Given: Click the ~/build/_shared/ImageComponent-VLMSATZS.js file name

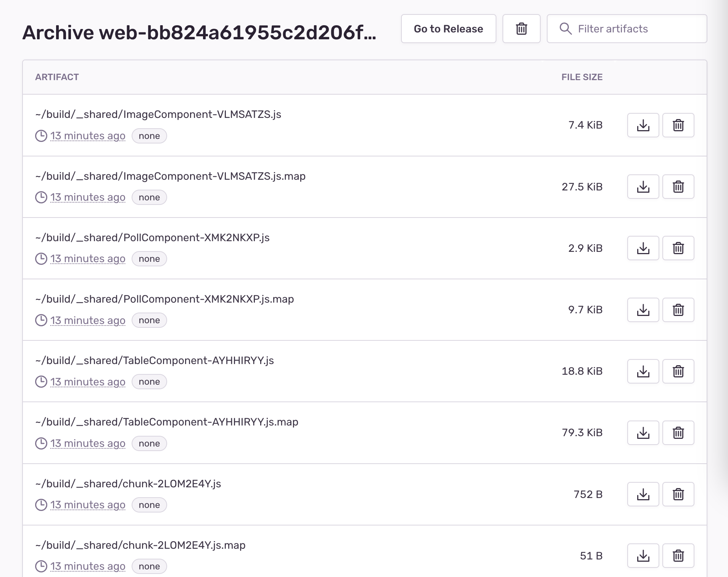Looking at the screenshot, I should [x=158, y=114].
